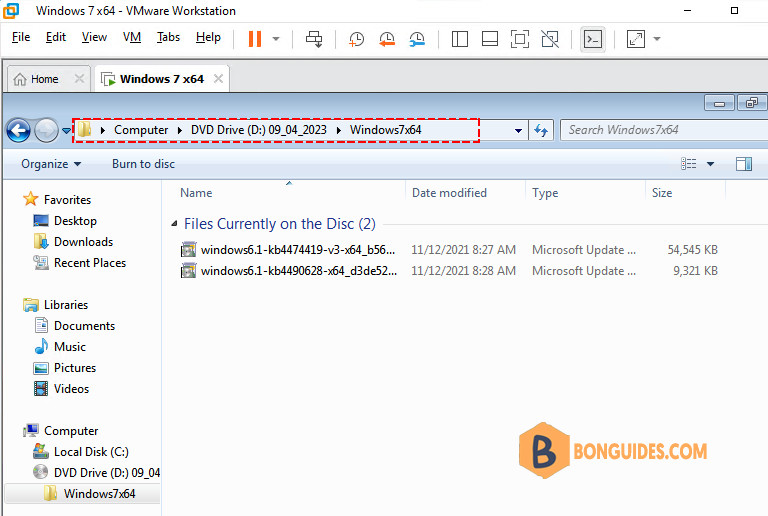The image size is (768, 516).
Task: Open the power options dropdown arrow
Action: [x=276, y=39]
